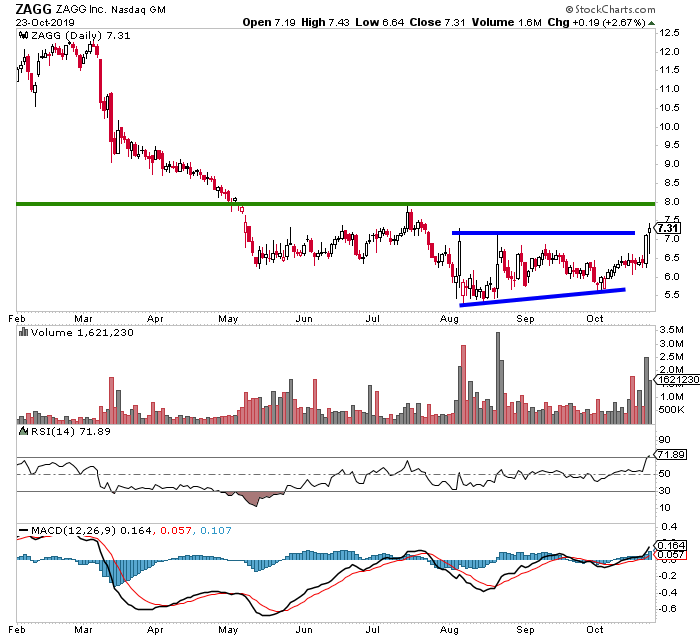Click the 'Chg +0.19 (+2.67%)' value
The image size is (700, 639).
click(x=596, y=22)
